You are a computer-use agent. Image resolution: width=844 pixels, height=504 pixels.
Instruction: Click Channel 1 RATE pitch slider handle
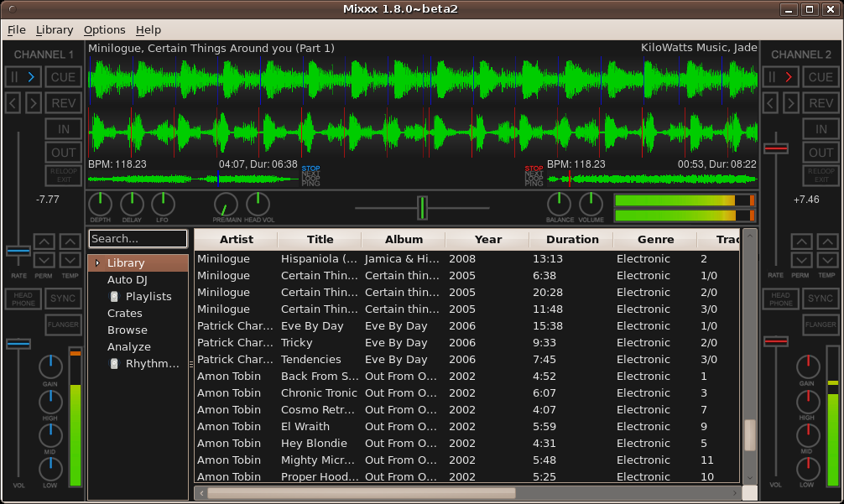pos(18,251)
